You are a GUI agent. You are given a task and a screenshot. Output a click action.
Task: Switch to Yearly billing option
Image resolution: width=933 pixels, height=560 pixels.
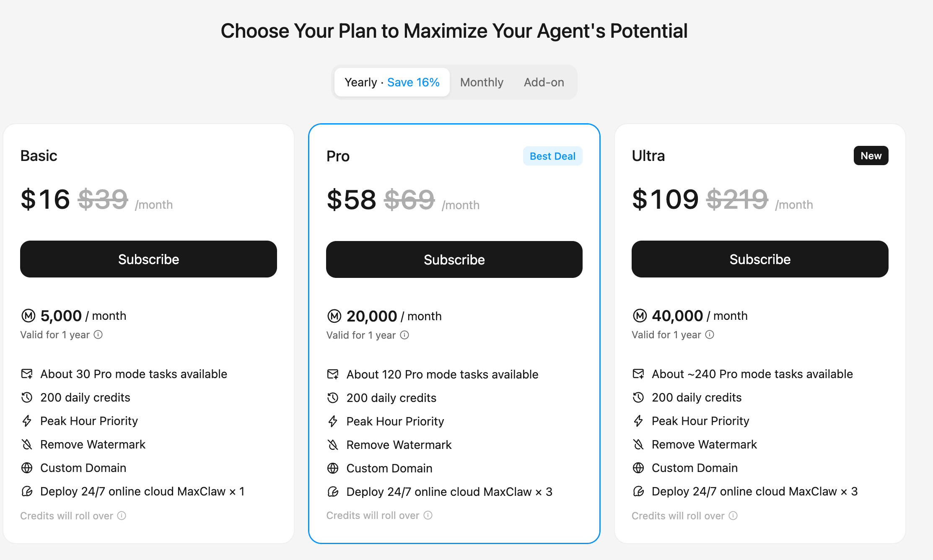click(x=392, y=82)
